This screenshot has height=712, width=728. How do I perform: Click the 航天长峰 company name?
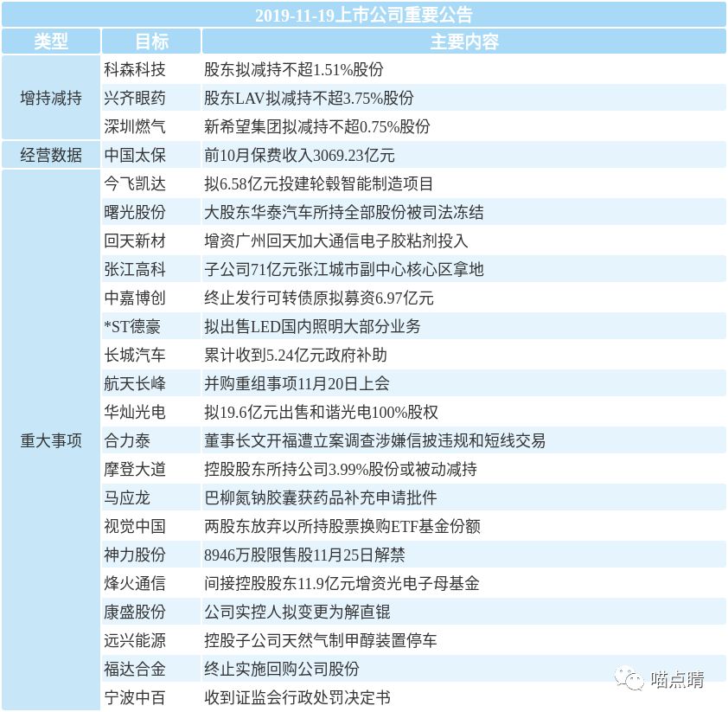click(135, 383)
